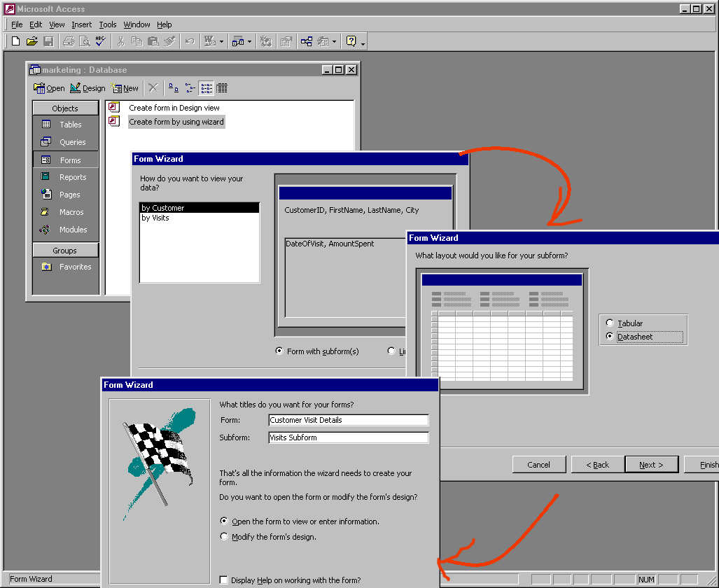The height and width of the screenshot is (588, 719).
Task: Click New in the Database window toolbar
Action: 125,88
